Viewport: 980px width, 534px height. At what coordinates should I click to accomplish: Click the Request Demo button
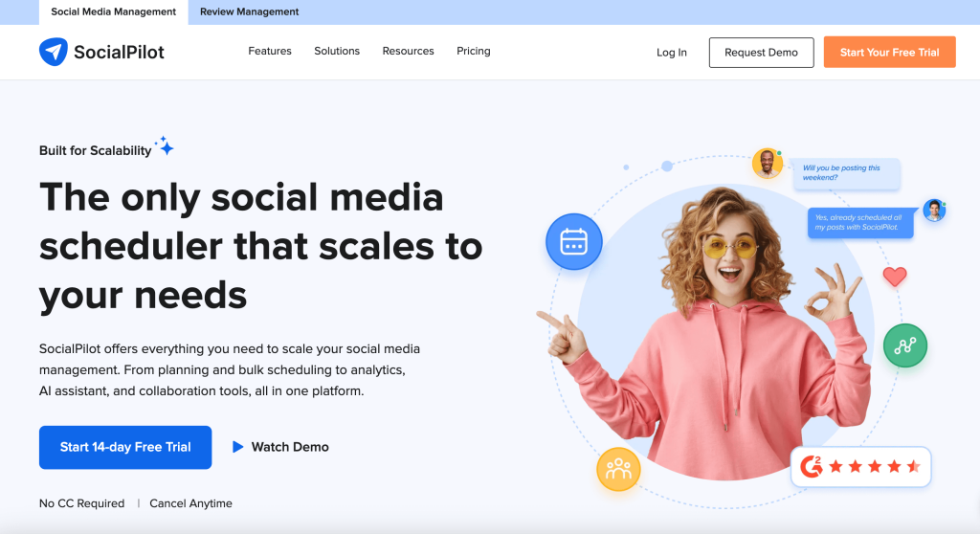click(x=761, y=53)
